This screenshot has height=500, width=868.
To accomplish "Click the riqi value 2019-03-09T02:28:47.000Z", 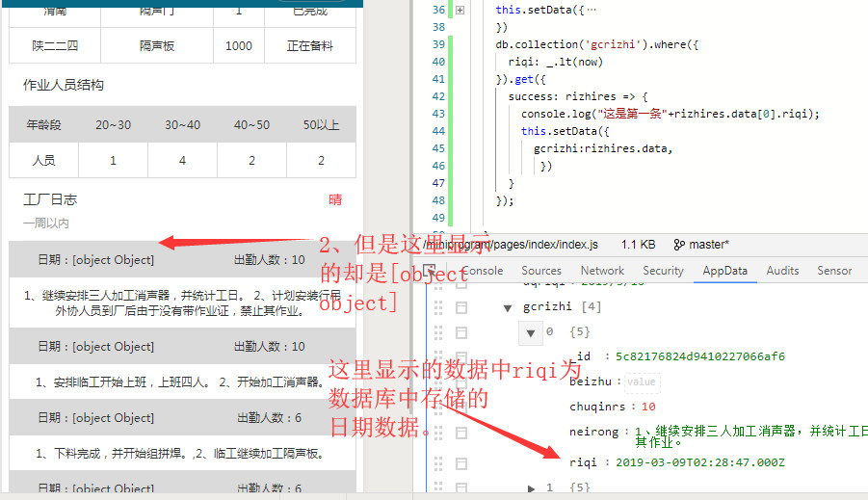I will [x=700, y=462].
